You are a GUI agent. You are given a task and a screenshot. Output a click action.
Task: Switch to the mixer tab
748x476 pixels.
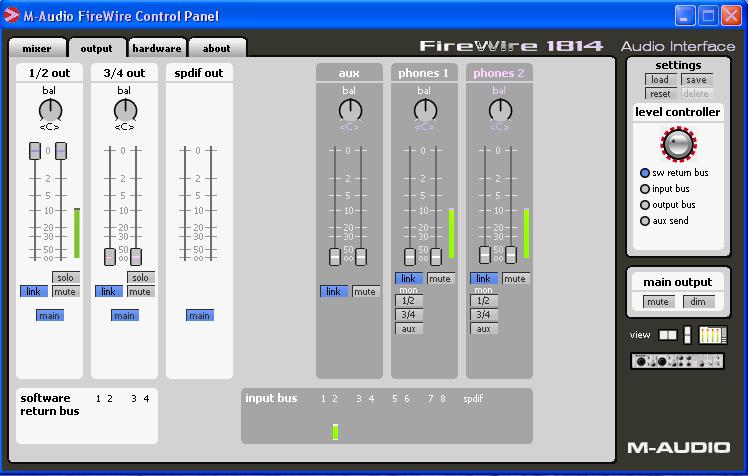point(37,48)
